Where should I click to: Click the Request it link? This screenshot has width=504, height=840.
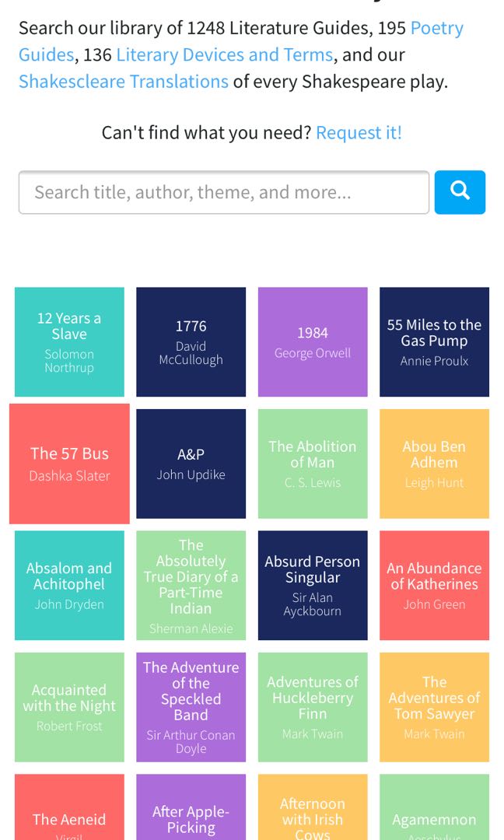click(x=358, y=132)
